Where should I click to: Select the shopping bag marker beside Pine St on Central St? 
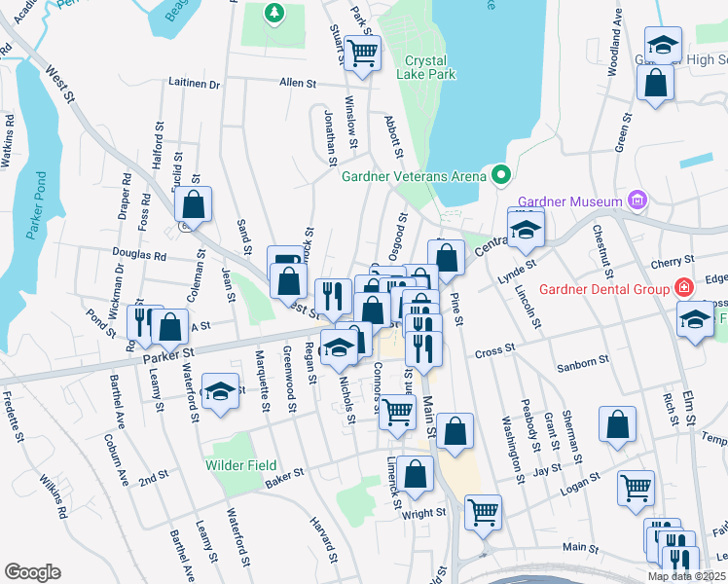pos(446,259)
